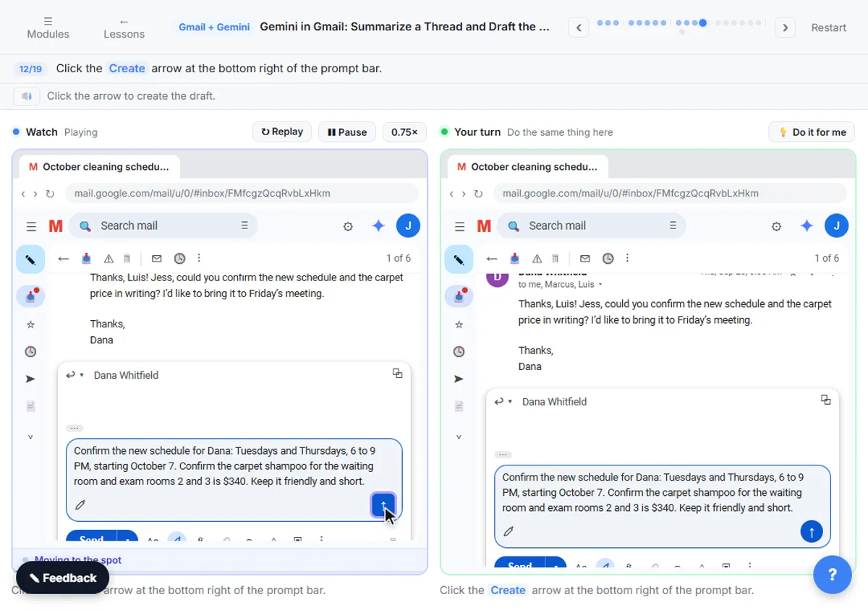
Task: Click the report spam icon in the right Gmail toolbar
Action: tap(537, 258)
